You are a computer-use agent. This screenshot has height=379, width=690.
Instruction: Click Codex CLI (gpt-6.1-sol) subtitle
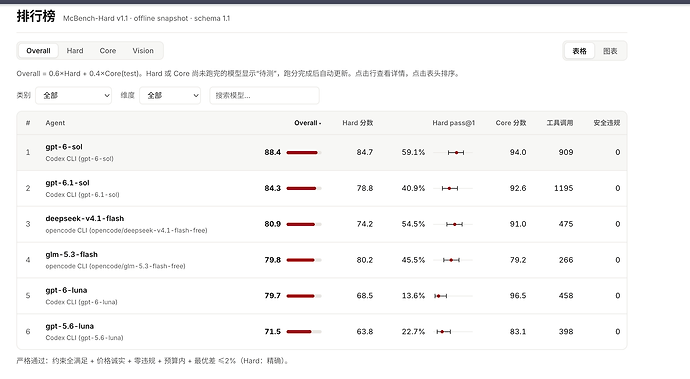pos(82,195)
